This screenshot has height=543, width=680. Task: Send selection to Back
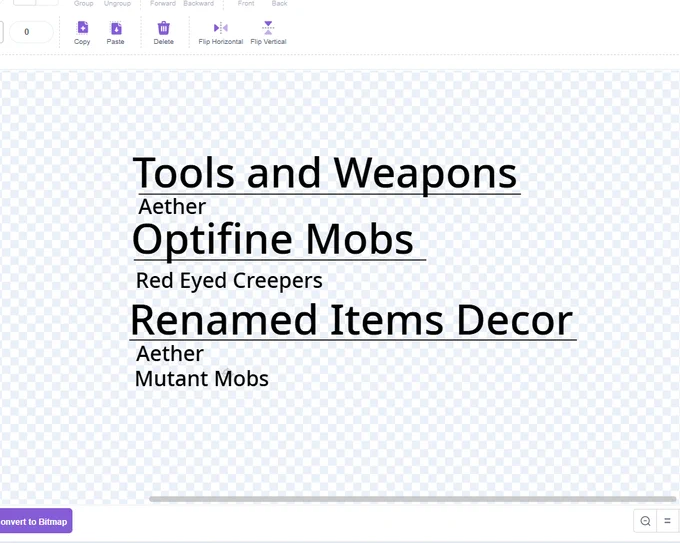pos(279,3)
